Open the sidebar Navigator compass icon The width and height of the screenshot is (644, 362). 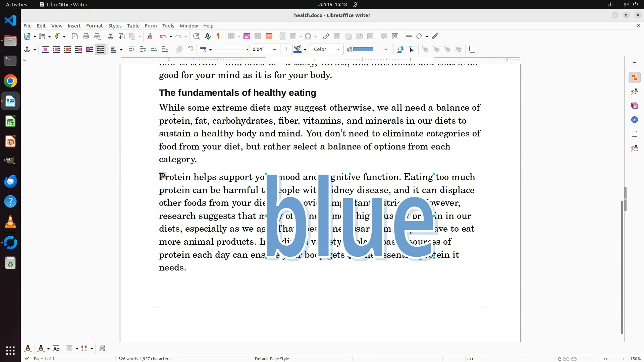[x=634, y=120]
